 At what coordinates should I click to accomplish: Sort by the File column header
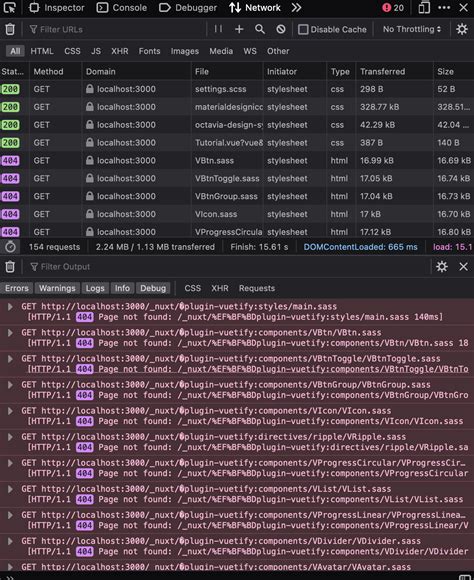(227, 71)
